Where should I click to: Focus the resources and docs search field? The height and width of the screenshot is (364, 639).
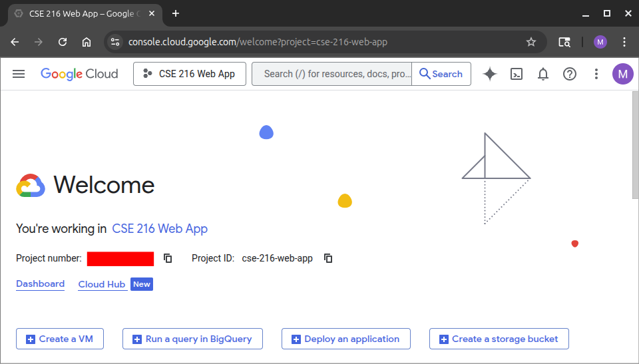click(x=331, y=74)
